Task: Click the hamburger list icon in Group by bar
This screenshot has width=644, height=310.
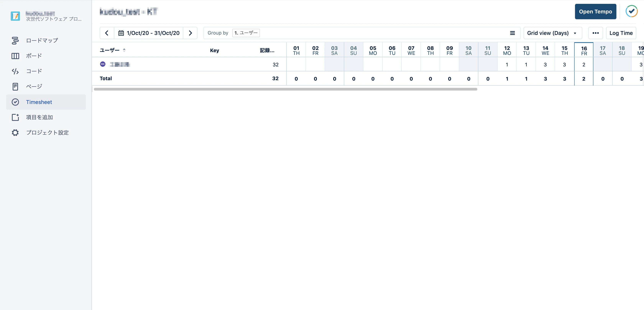Action: tap(512, 33)
